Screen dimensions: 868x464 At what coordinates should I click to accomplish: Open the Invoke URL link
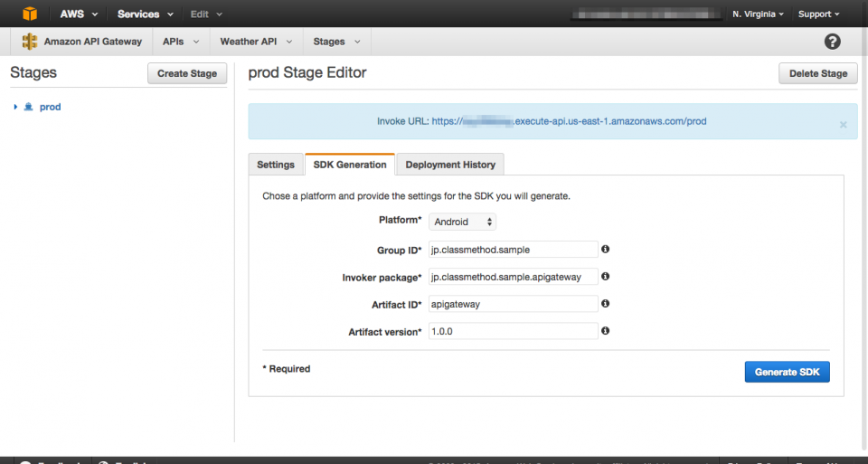pyautogui.click(x=569, y=121)
